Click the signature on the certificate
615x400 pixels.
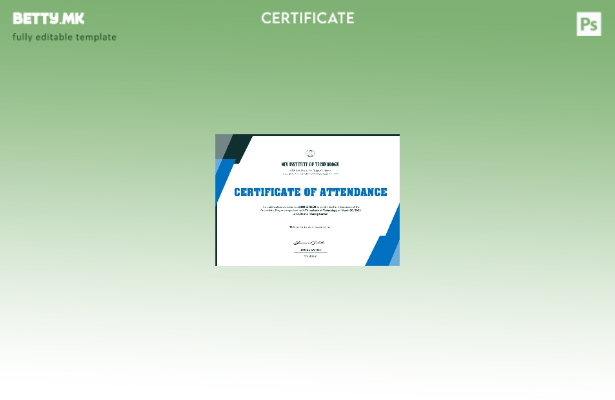[x=309, y=243]
